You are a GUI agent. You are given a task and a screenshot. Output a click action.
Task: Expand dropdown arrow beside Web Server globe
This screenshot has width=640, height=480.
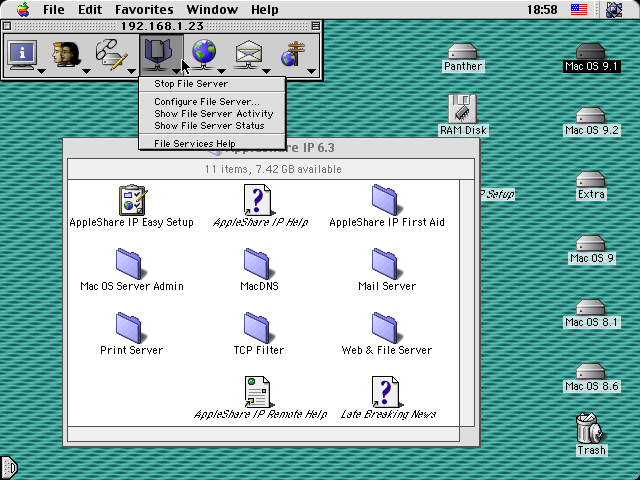[222, 71]
